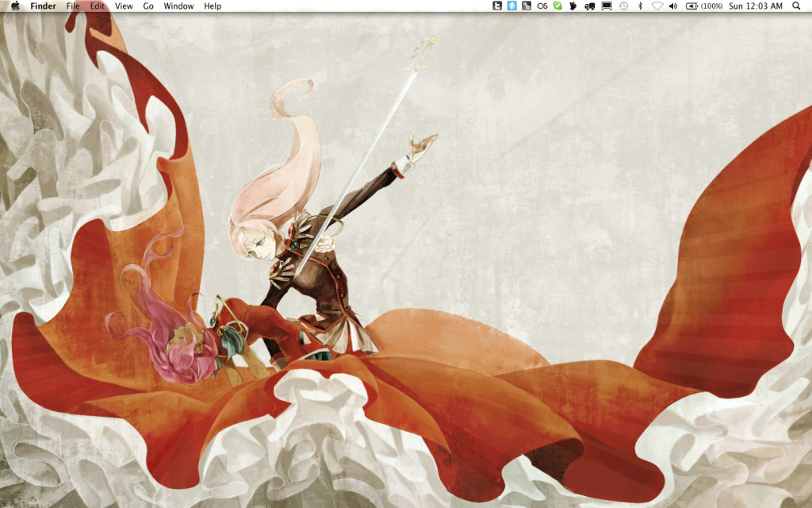Open the Wi-Fi AirPort status menu

pos(657,6)
